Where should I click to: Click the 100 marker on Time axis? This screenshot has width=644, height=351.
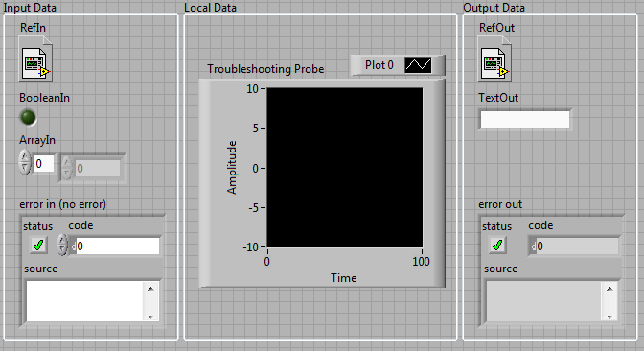[421, 262]
